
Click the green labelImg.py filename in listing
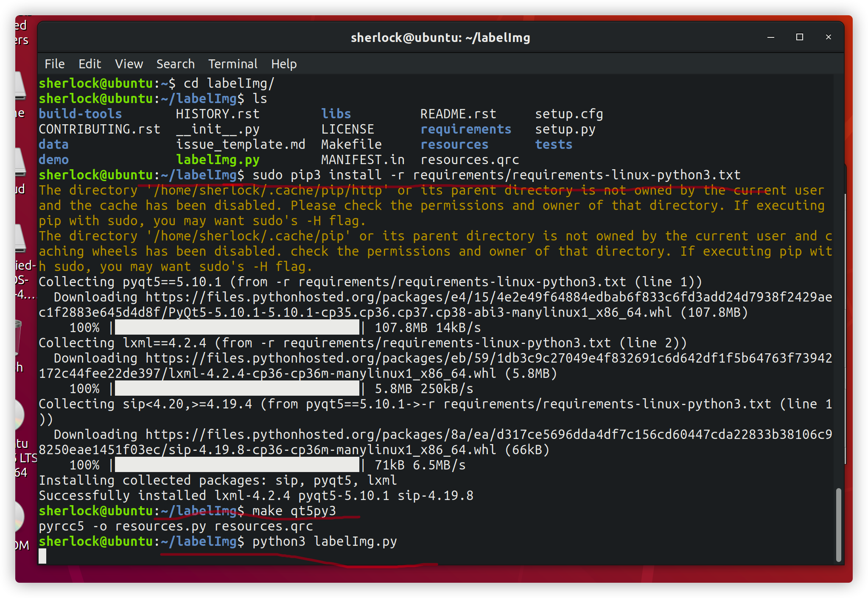pyautogui.click(x=218, y=160)
